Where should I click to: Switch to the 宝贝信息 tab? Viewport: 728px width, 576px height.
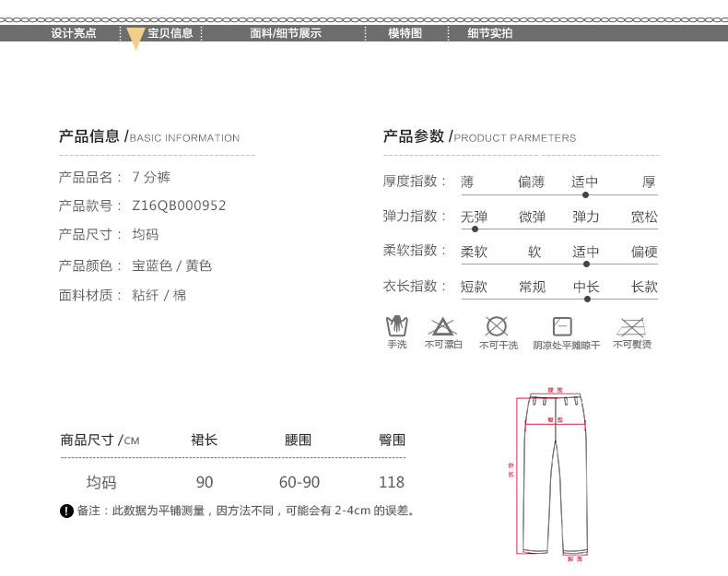pyautogui.click(x=170, y=33)
